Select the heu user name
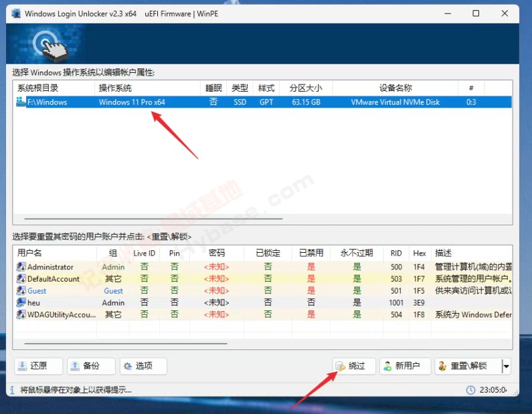532x414 pixels. point(33,303)
